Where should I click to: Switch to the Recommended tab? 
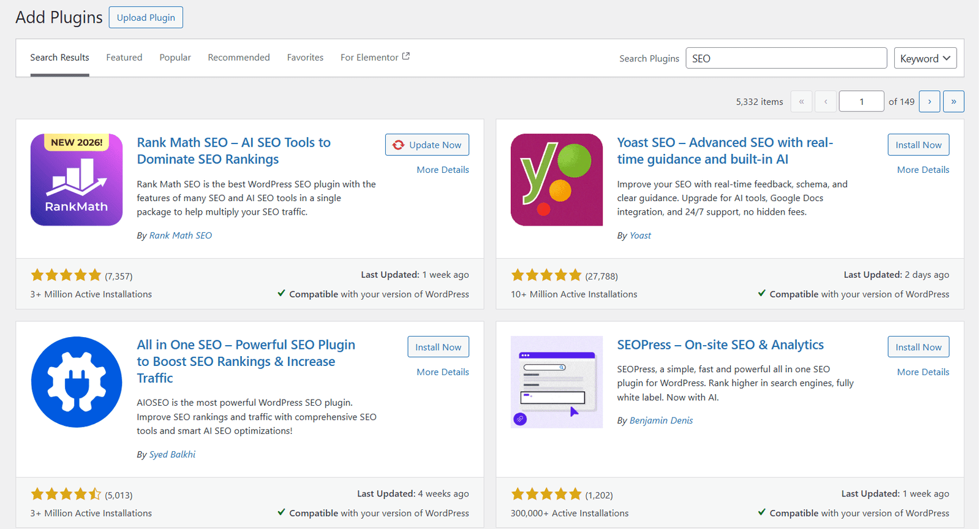click(239, 58)
